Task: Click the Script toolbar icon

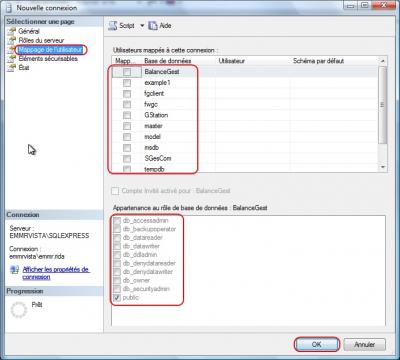Action: 113,26
